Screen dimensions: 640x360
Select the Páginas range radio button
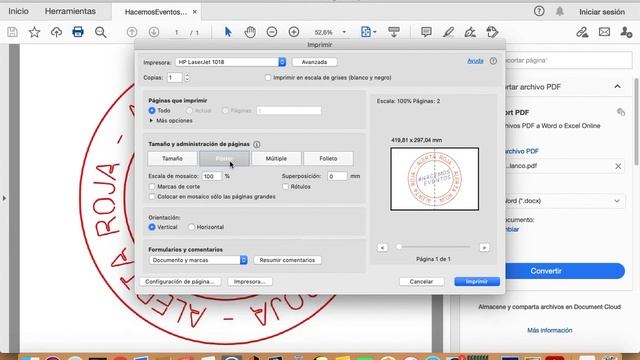pos(225,111)
